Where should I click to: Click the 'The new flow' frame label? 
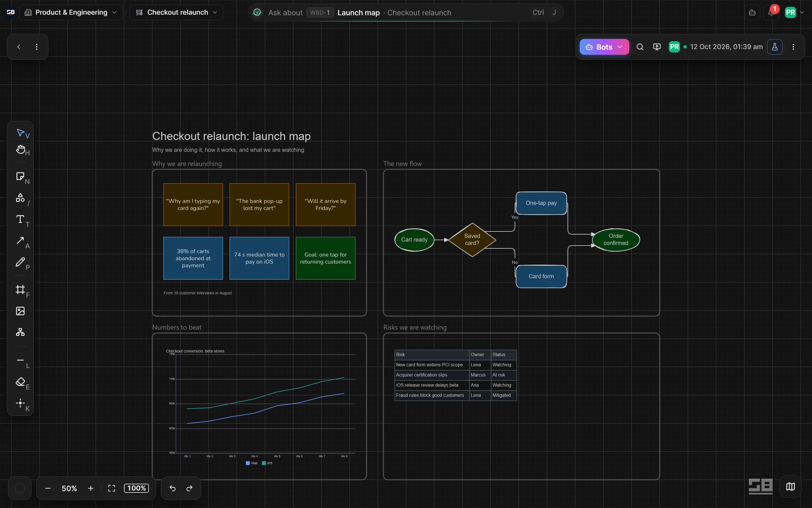click(402, 164)
